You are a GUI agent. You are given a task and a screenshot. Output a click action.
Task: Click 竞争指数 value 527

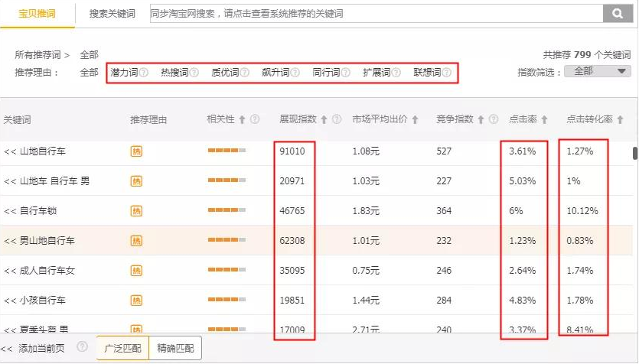(444, 151)
